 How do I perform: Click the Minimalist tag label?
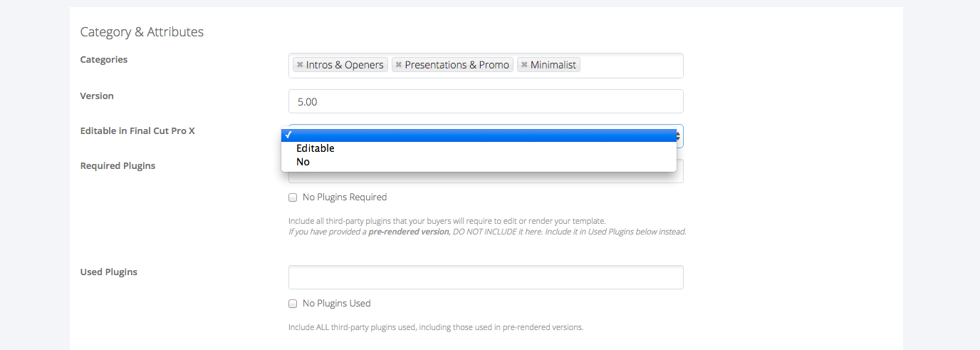coord(553,65)
